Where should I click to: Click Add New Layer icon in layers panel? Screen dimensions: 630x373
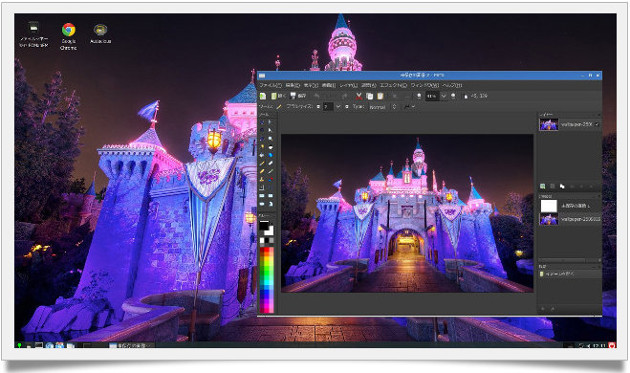[x=543, y=186]
